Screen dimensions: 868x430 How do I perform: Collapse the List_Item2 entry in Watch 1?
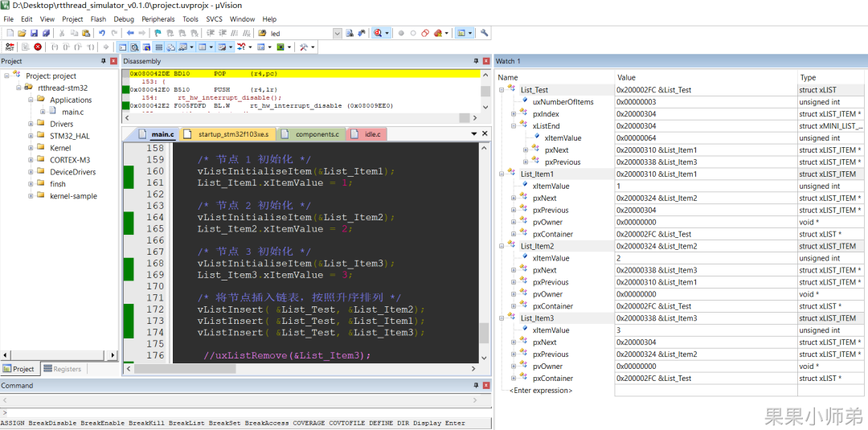[x=502, y=246]
